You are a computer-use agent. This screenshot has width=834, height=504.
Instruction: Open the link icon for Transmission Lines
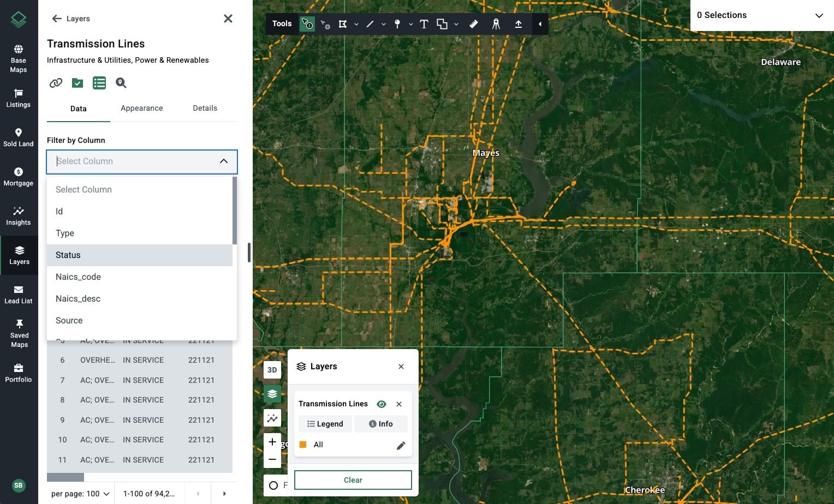pyautogui.click(x=55, y=83)
